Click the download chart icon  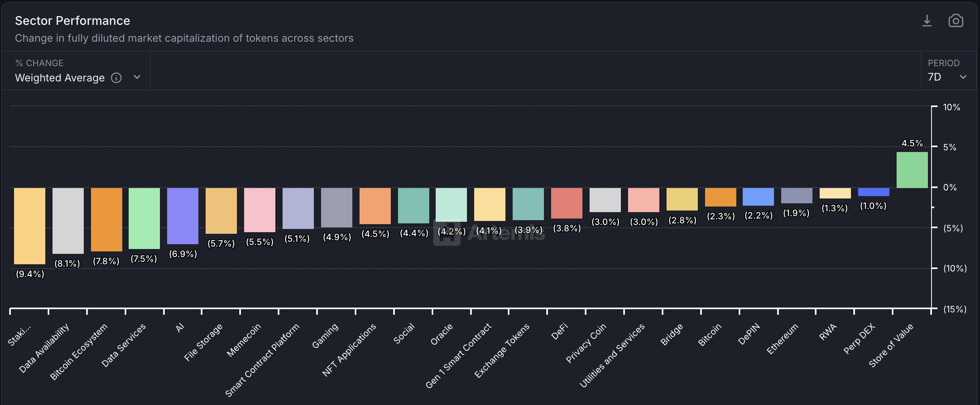point(926,20)
